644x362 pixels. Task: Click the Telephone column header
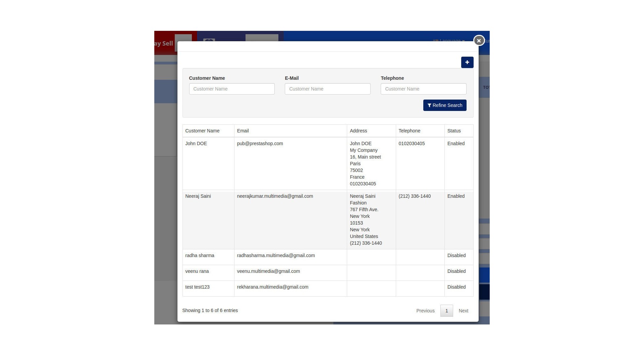(409, 131)
